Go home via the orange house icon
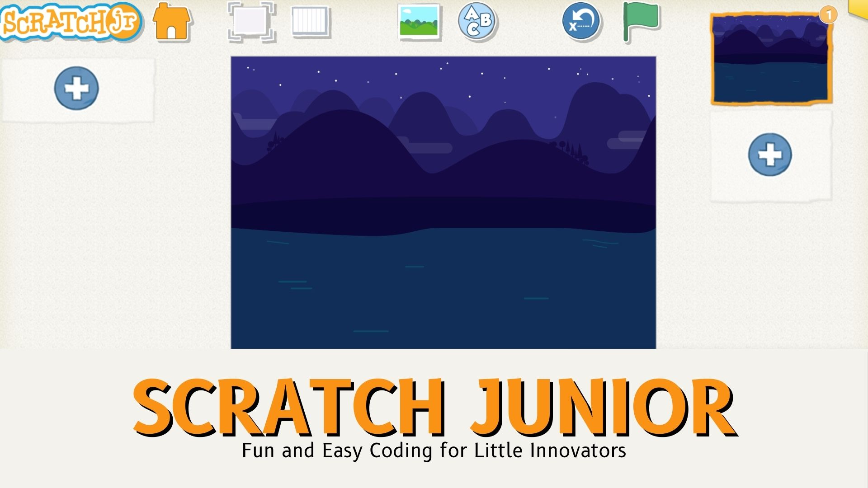Viewport: 868px width, 488px height. click(171, 22)
